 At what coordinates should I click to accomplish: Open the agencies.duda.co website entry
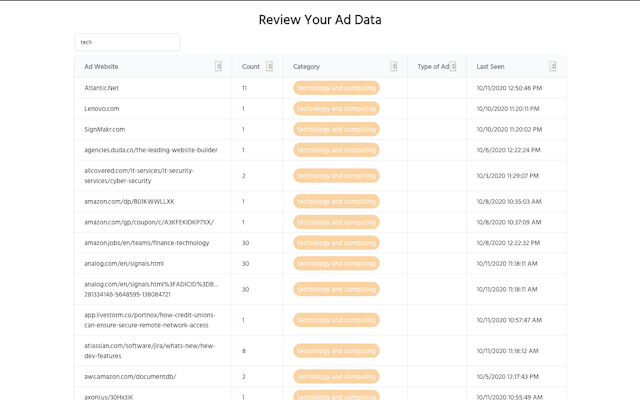pyautogui.click(x=151, y=150)
